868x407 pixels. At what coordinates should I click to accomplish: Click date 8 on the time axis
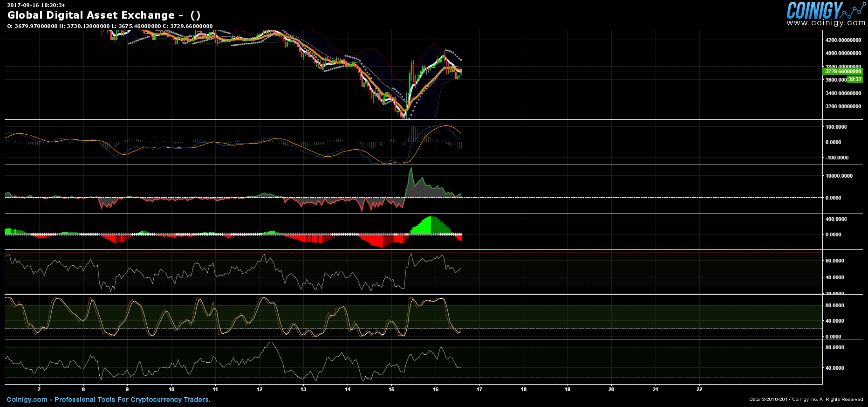pos(83,389)
